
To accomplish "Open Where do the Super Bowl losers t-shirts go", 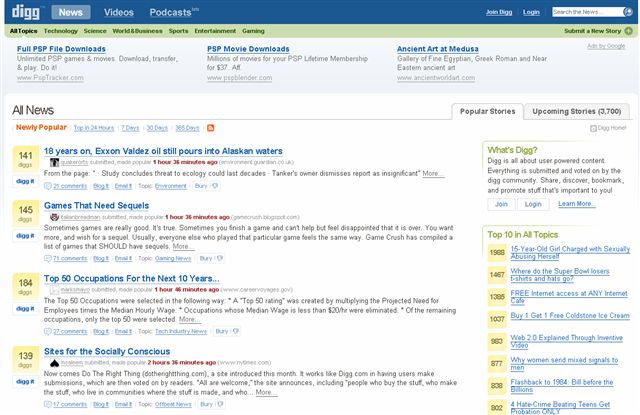I will [x=560, y=275].
